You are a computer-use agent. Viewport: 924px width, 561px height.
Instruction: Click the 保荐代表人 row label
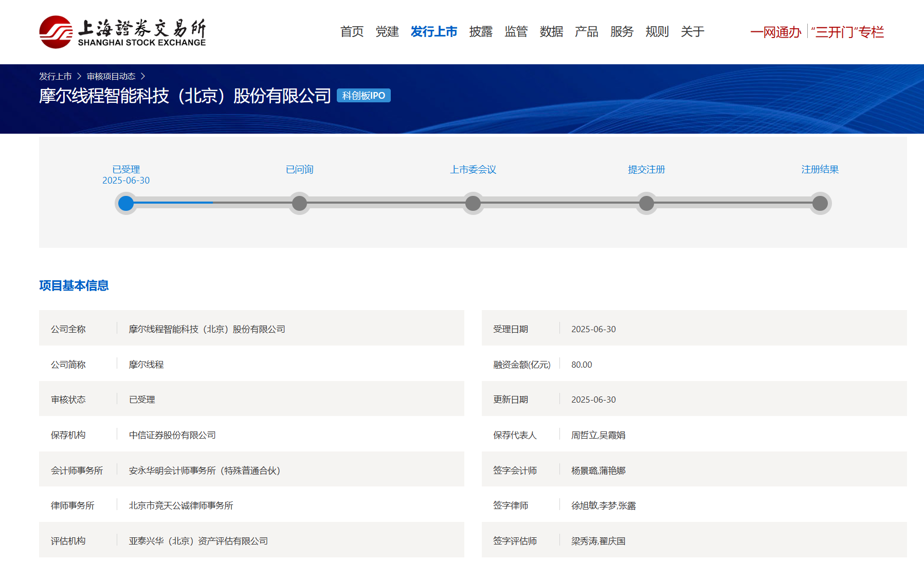click(515, 435)
